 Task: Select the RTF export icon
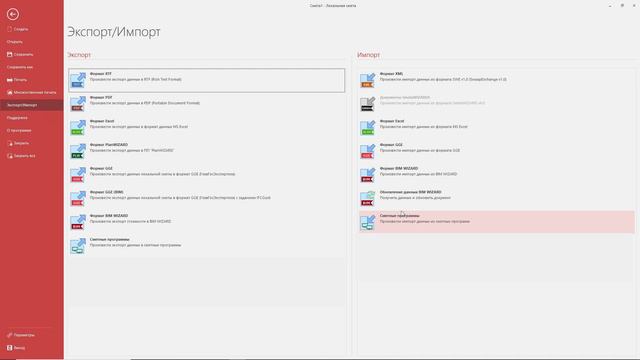[78, 80]
